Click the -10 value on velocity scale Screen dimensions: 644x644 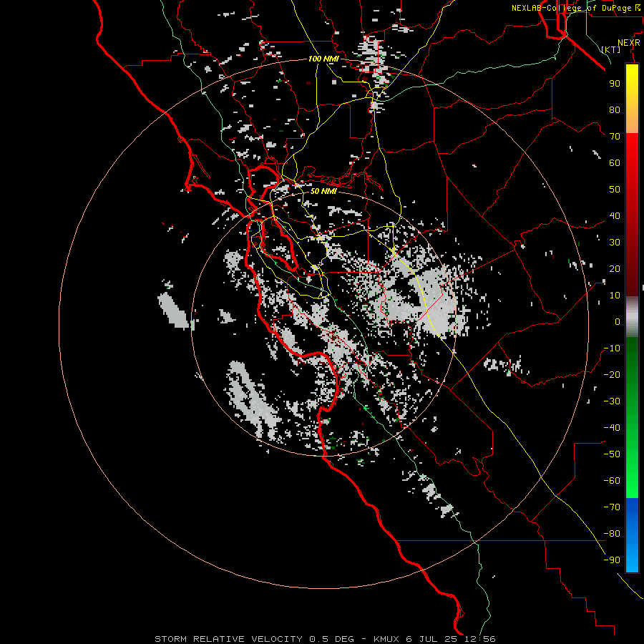612,348
